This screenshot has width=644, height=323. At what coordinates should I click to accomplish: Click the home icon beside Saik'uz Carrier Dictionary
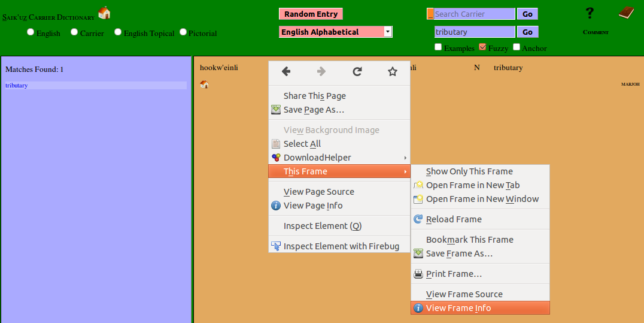coord(104,13)
